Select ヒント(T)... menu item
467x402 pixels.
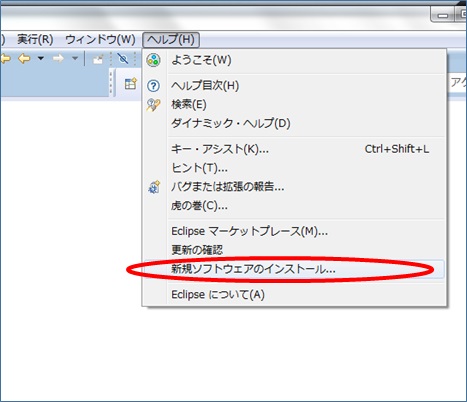[295, 168]
